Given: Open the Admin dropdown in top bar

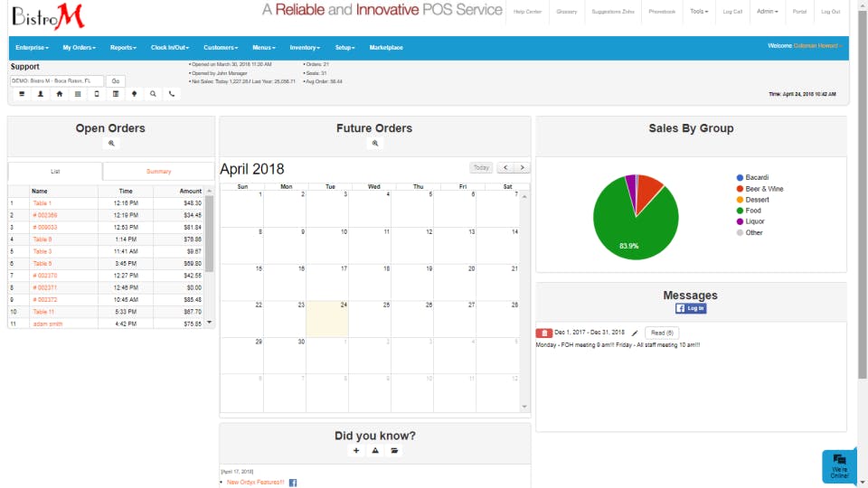Looking at the screenshot, I should point(768,12).
